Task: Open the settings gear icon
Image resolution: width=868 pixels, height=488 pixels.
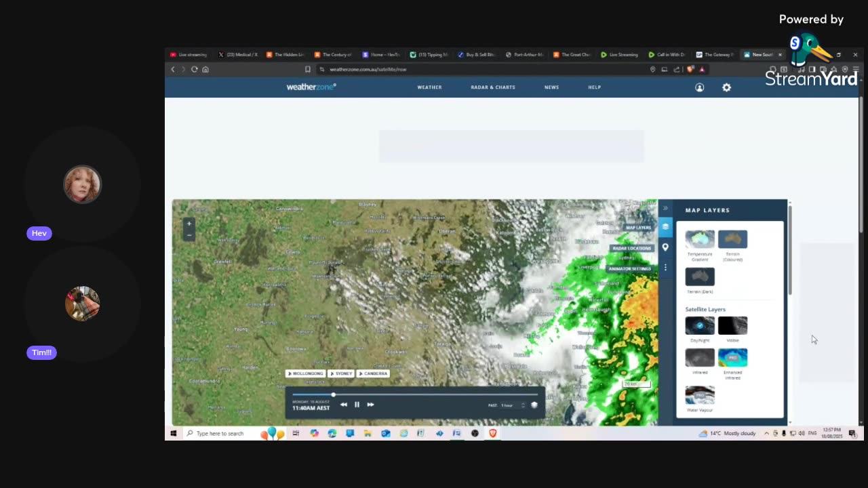Action: [726, 87]
